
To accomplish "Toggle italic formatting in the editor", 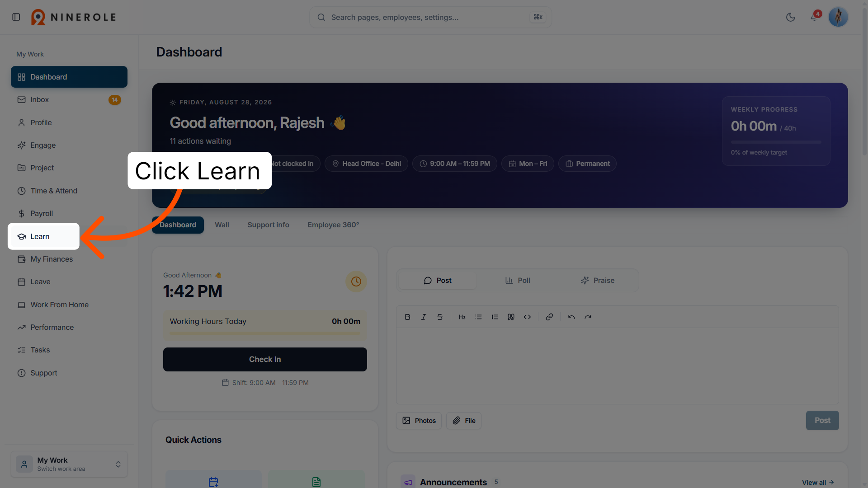I will pos(424,317).
